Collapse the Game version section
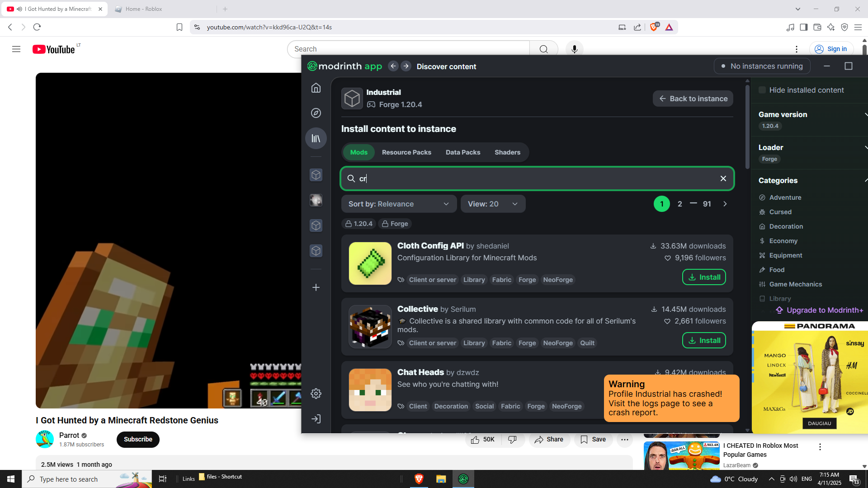Viewport: 868px width, 488px height. 865,115
